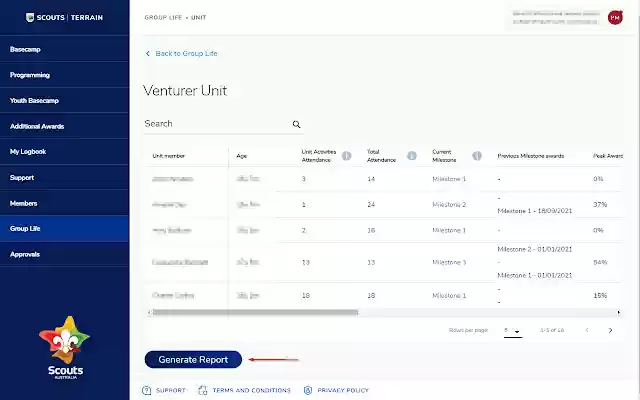This screenshot has width=640, height=400.
Task: Open Youth Basecamp in the sidebar
Action: [x=64, y=100]
